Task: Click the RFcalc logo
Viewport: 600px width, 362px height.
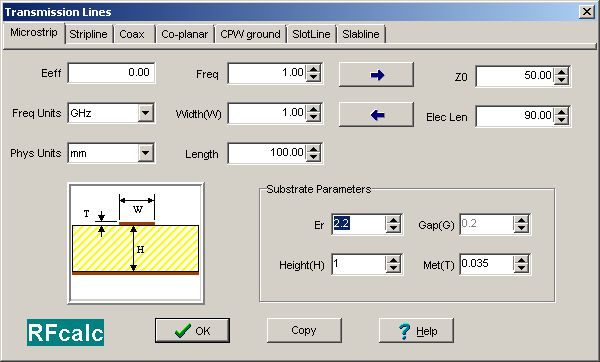Action: (x=65, y=332)
